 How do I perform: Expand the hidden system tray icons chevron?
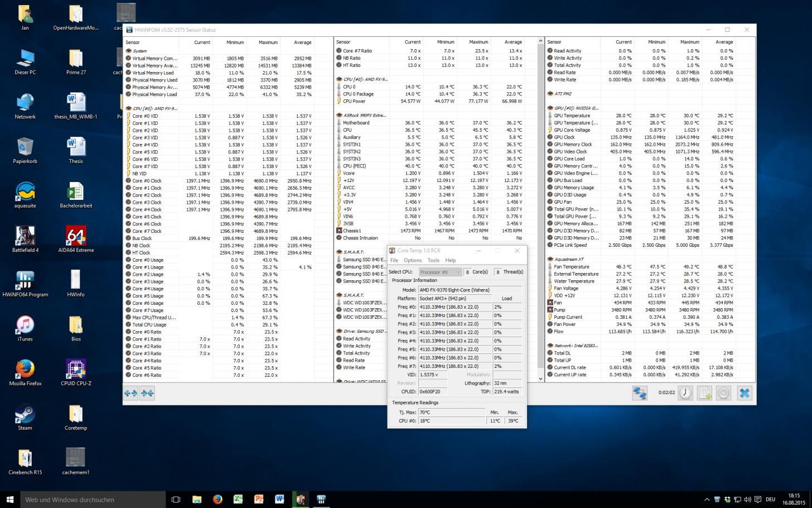click(707, 500)
